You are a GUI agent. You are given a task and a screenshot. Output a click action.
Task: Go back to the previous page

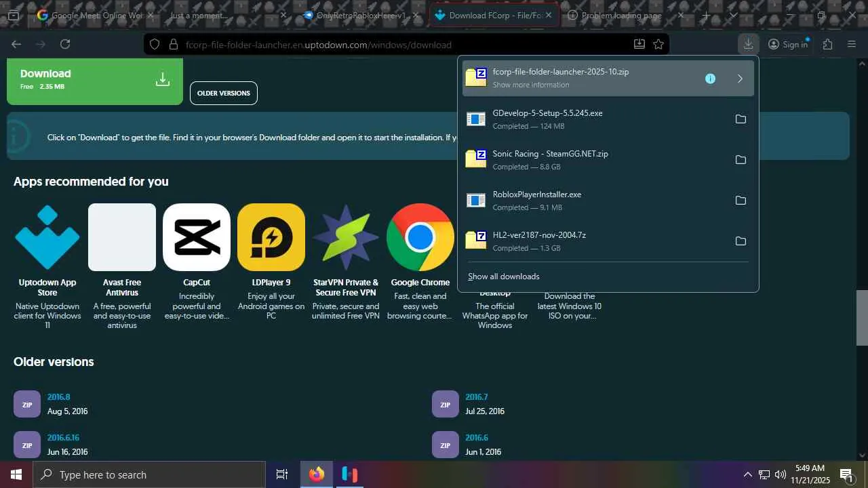[16, 44]
